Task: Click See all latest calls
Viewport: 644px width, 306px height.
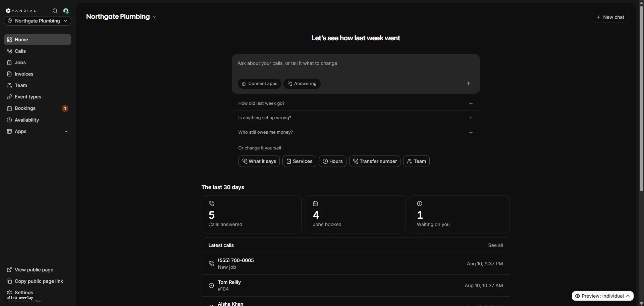Action: (495, 245)
